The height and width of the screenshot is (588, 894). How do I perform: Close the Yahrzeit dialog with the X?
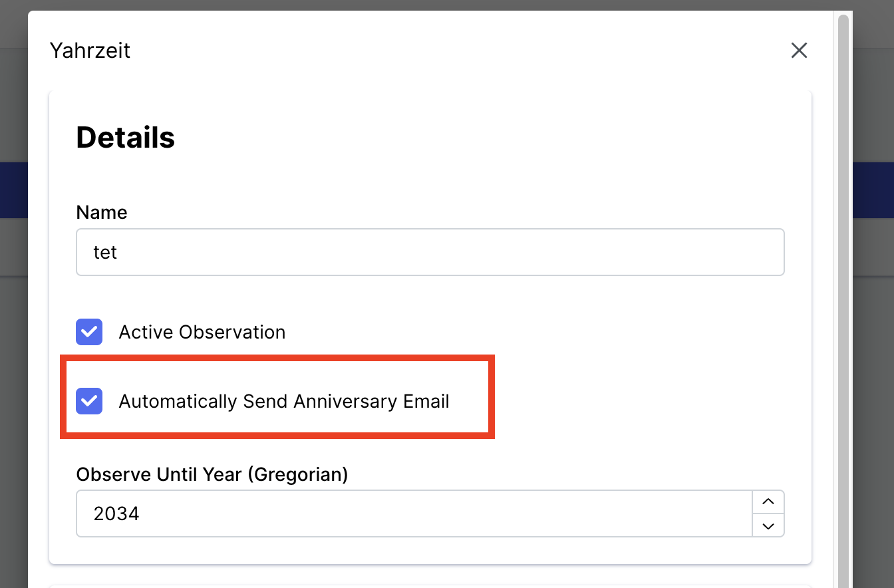(798, 50)
